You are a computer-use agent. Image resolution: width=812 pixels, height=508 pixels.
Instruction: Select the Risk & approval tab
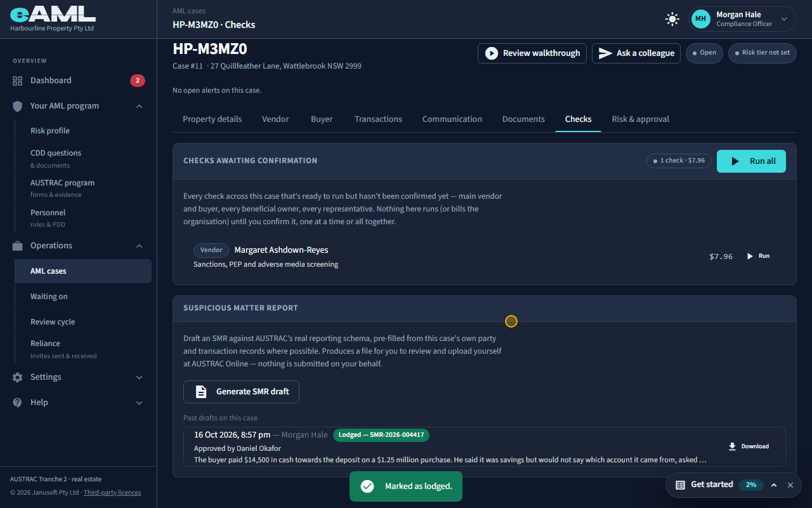[x=641, y=119]
